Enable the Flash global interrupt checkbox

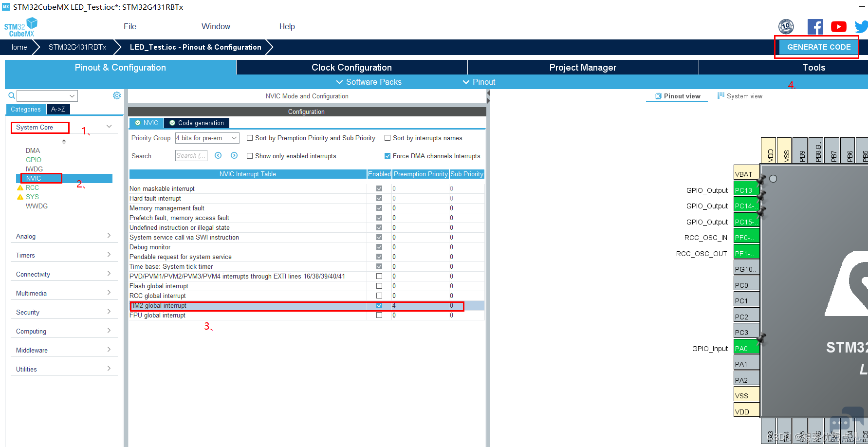(x=379, y=286)
